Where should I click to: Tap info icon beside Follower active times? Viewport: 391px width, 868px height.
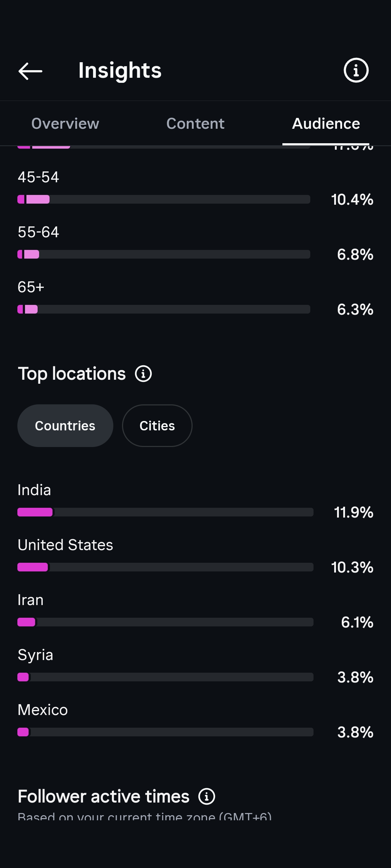click(x=207, y=796)
